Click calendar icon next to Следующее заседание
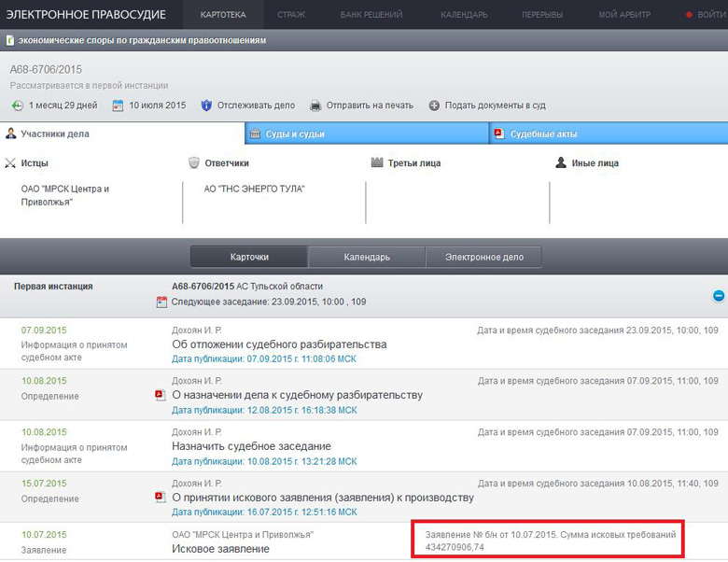The height and width of the screenshot is (562, 728). [161, 302]
